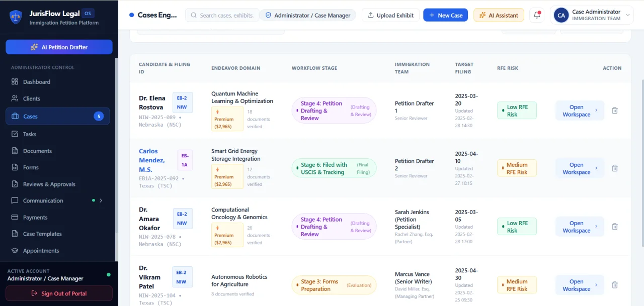
Task: Click Okafor's Low RFE Risk tag
Action: (x=517, y=227)
